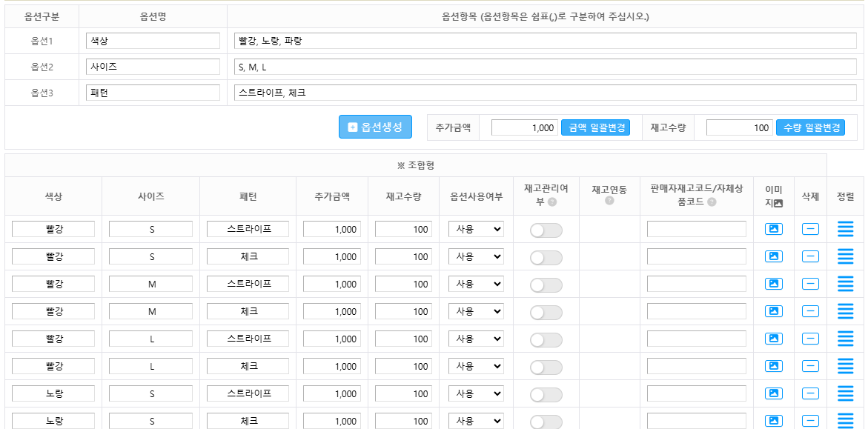Click delete icon for 빨강 M 체크 row

coord(810,312)
